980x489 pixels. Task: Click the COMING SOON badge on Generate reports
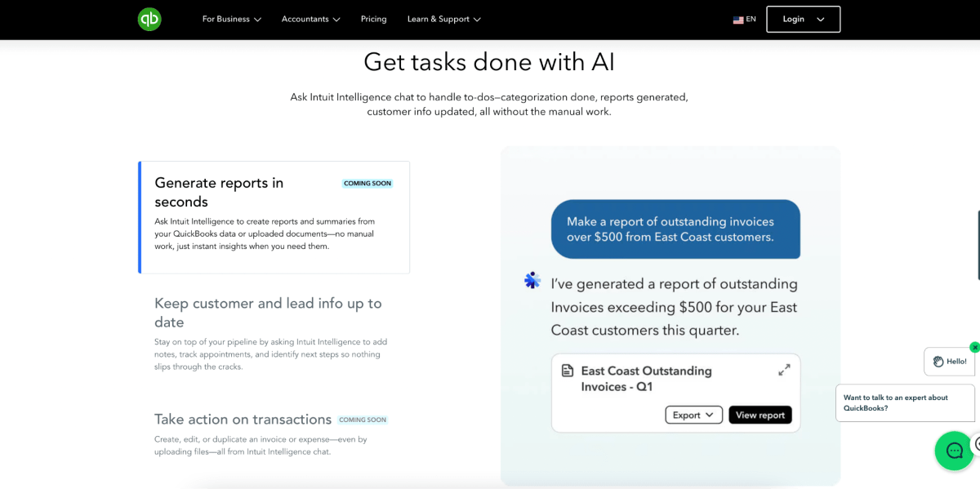tap(367, 184)
